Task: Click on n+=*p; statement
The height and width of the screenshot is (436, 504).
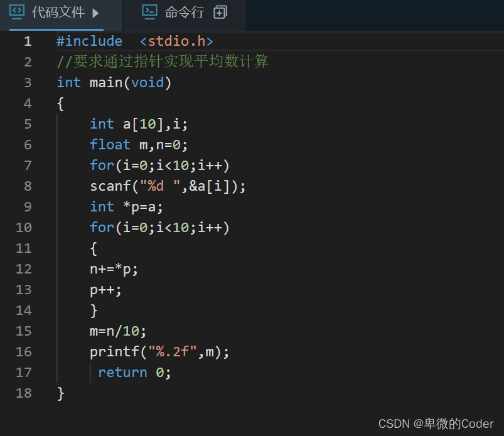Action: click(114, 269)
